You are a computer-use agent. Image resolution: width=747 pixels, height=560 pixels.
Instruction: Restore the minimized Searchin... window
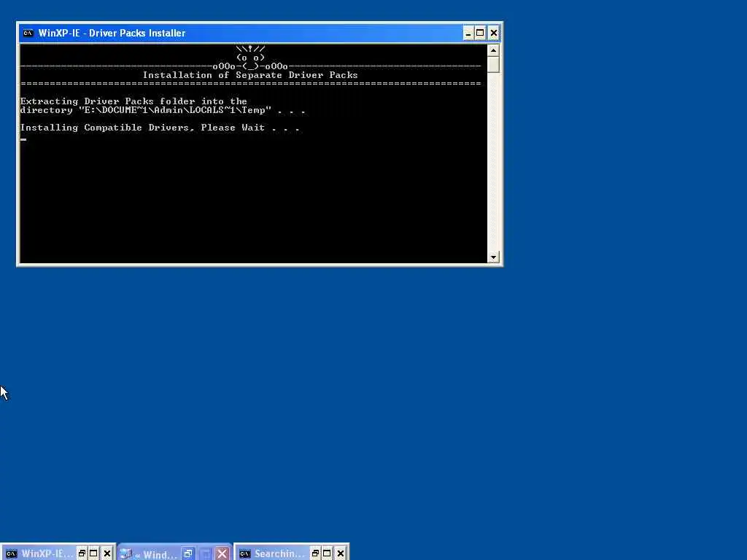315,553
